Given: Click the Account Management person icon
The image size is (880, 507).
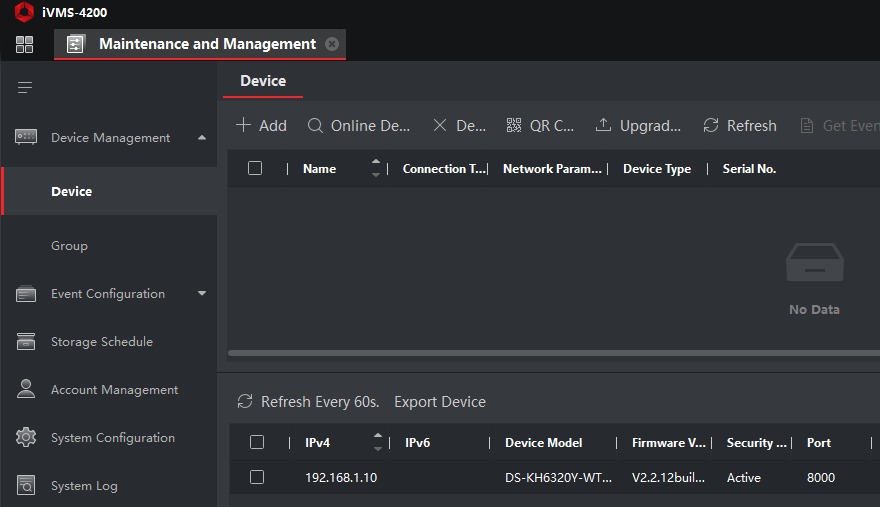Looking at the screenshot, I should tap(26, 390).
